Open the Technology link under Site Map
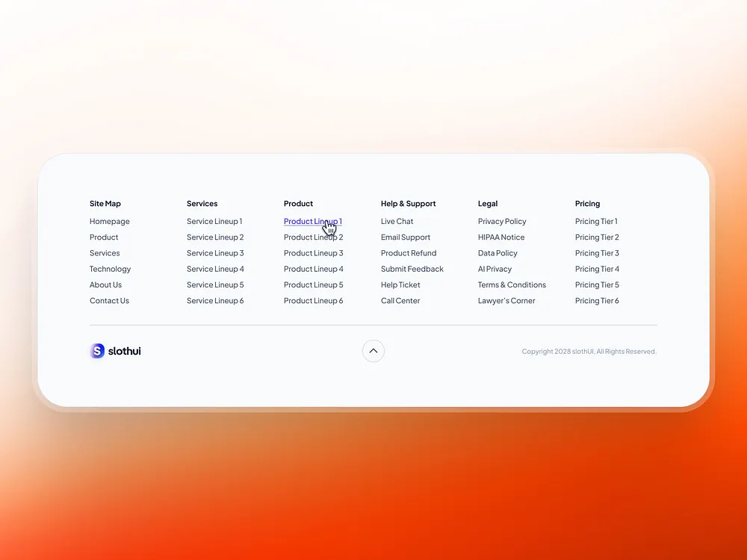 click(x=110, y=269)
